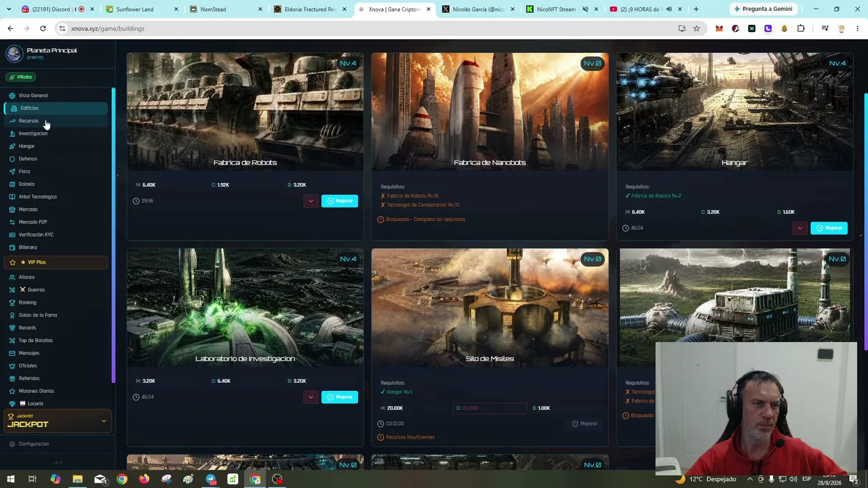Open Firefox from the taskbar

coord(144,479)
